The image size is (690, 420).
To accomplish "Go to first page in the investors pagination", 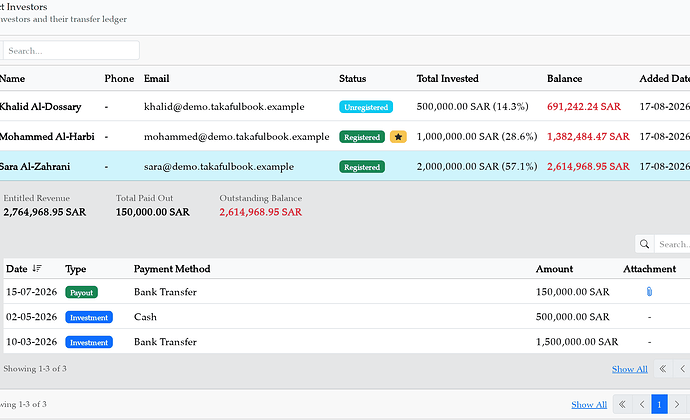I will coord(622,404).
